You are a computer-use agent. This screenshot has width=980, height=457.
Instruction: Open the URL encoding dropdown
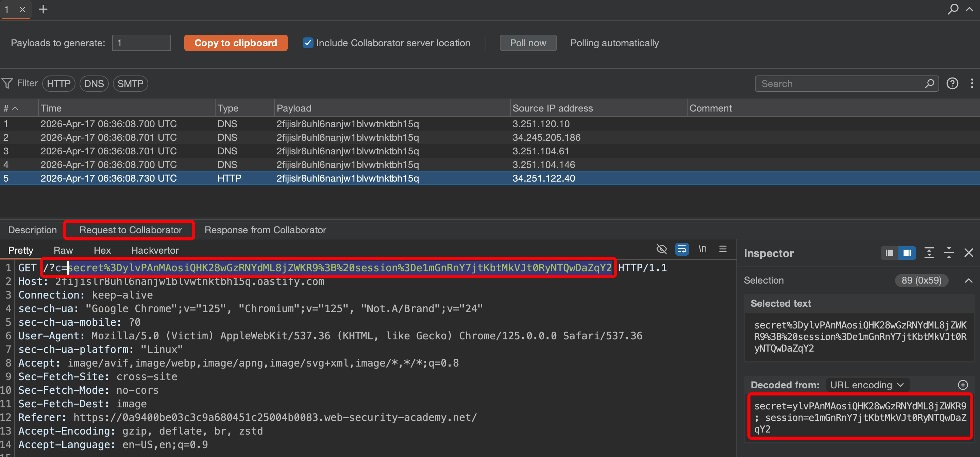867,385
